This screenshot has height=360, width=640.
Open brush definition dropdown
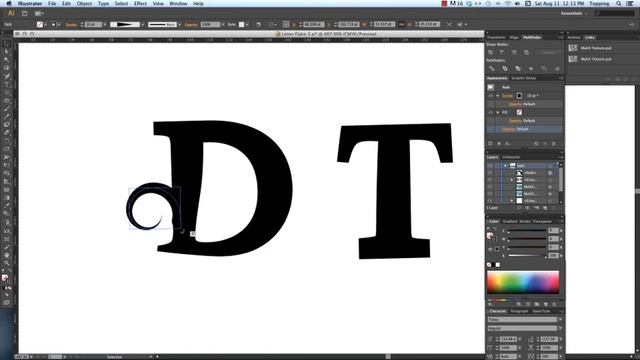(180, 24)
